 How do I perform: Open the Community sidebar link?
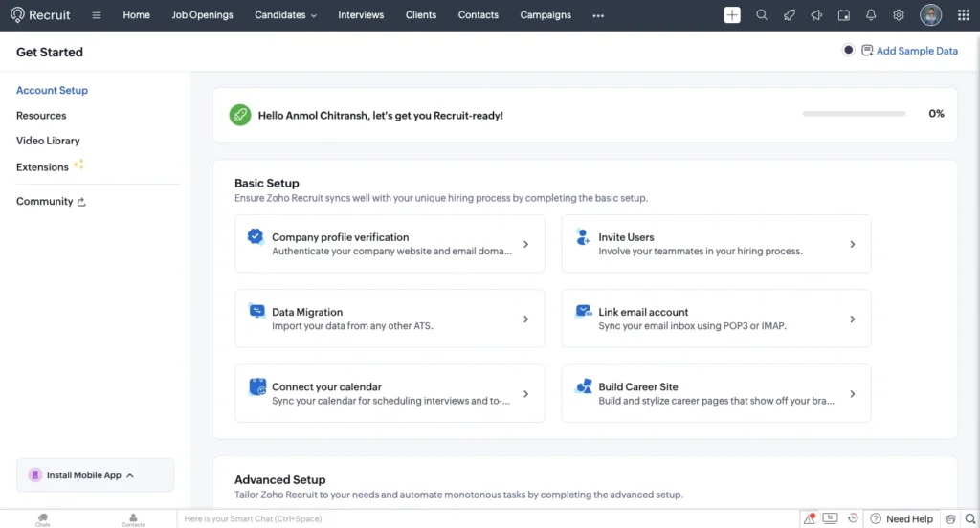[44, 201]
